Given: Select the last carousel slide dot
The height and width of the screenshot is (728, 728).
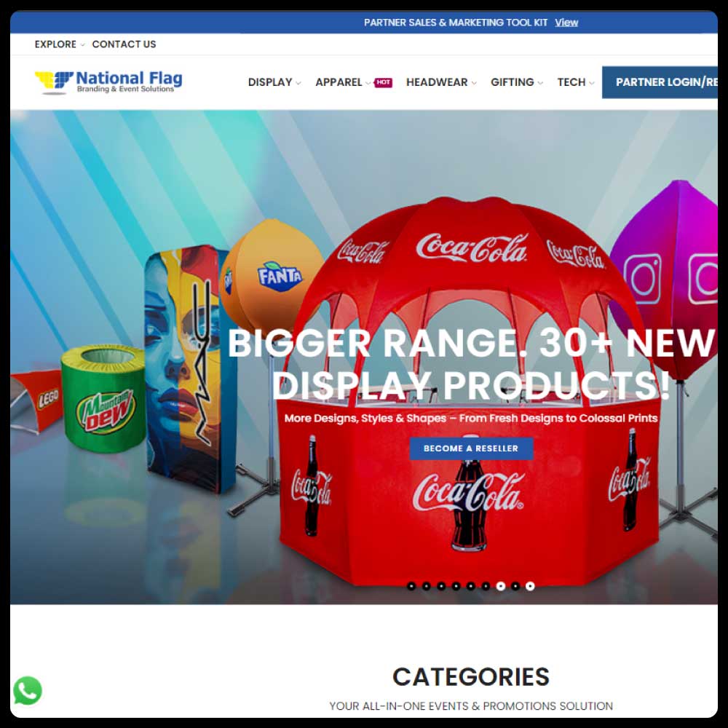Looking at the screenshot, I should (530, 586).
